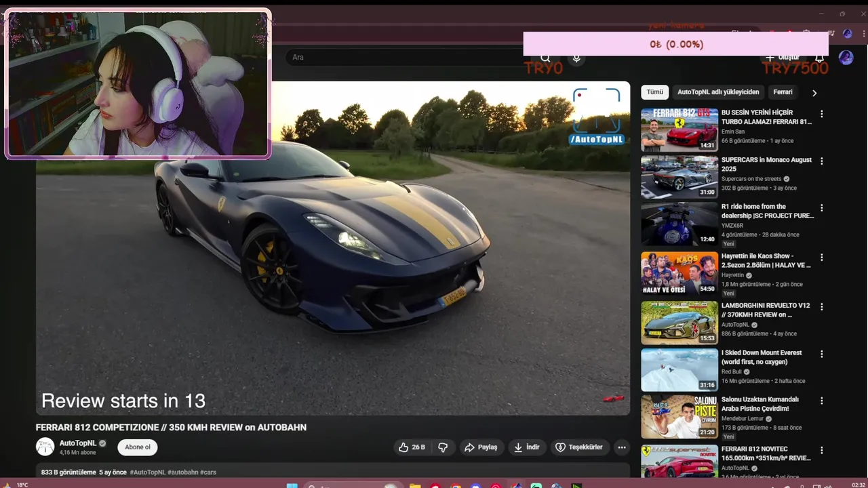868x488 pixels.
Task: Select the AutoTopNL adlı yükleyiciden chip
Action: [x=718, y=92]
